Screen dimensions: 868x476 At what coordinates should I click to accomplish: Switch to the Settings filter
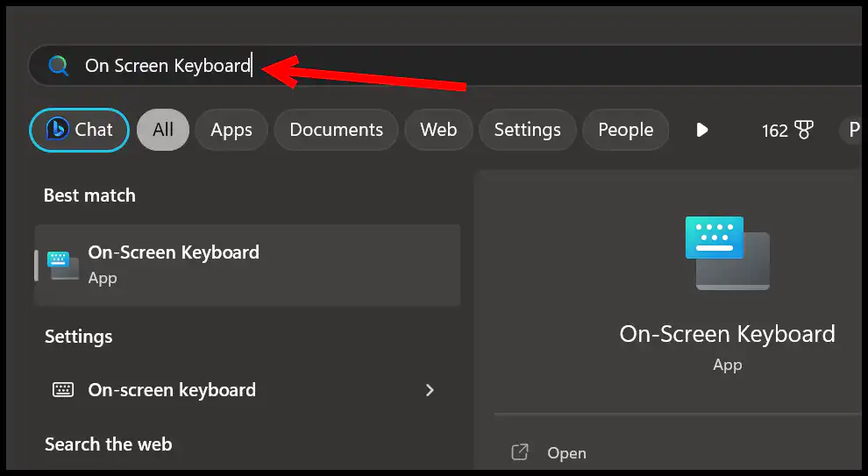528,130
